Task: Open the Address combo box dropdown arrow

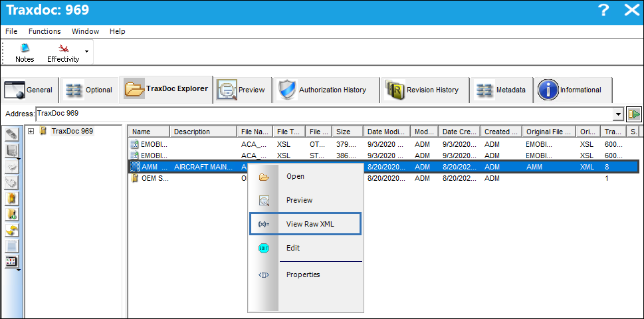Action: point(617,114)
